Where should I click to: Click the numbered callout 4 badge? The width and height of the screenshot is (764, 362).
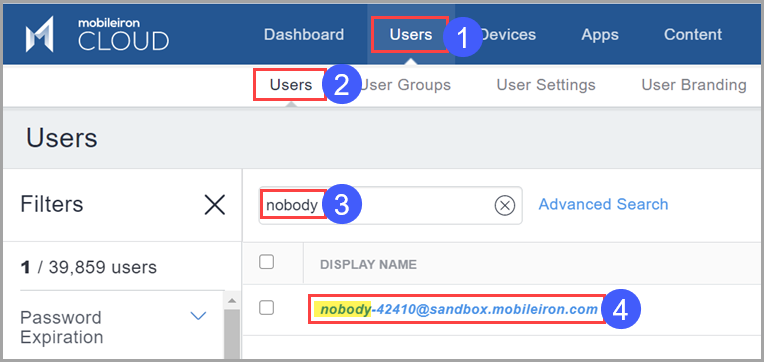coord(620,309)
